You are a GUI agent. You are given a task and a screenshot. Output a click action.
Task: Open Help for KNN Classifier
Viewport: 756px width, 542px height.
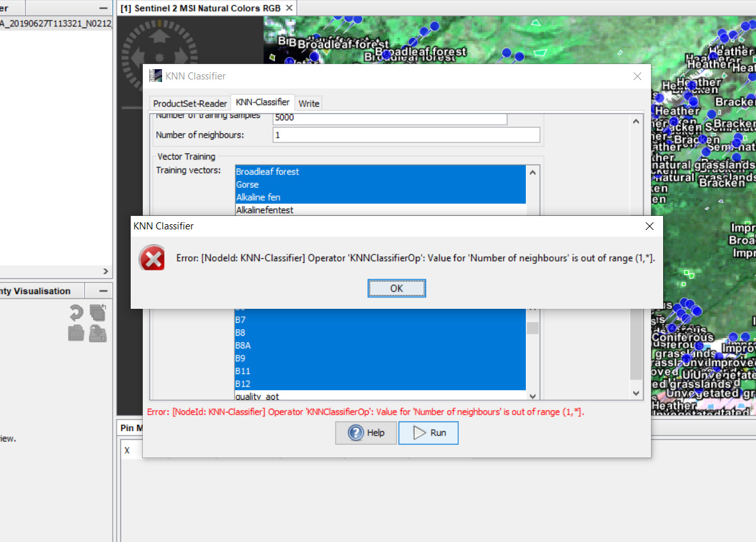point(366,433)
